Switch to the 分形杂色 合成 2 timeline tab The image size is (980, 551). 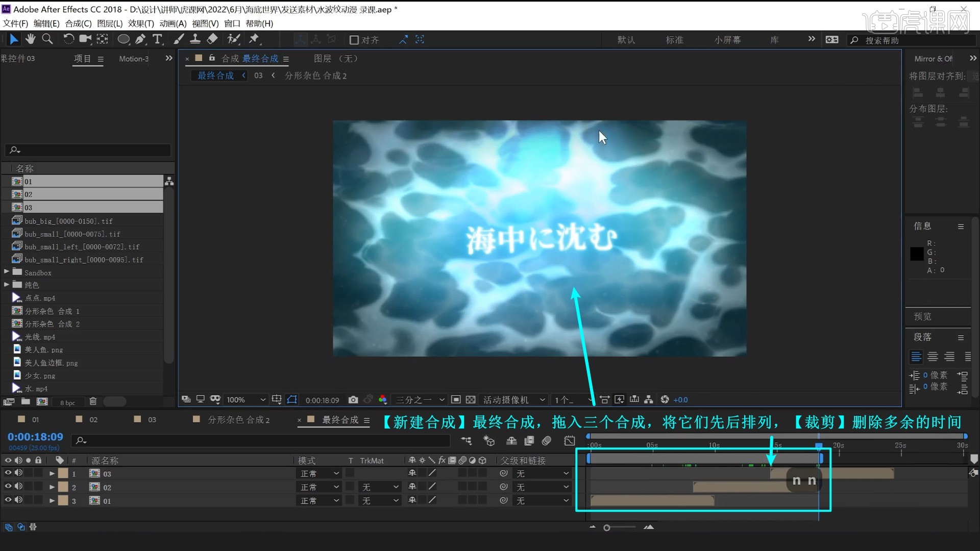pos(238,419)
